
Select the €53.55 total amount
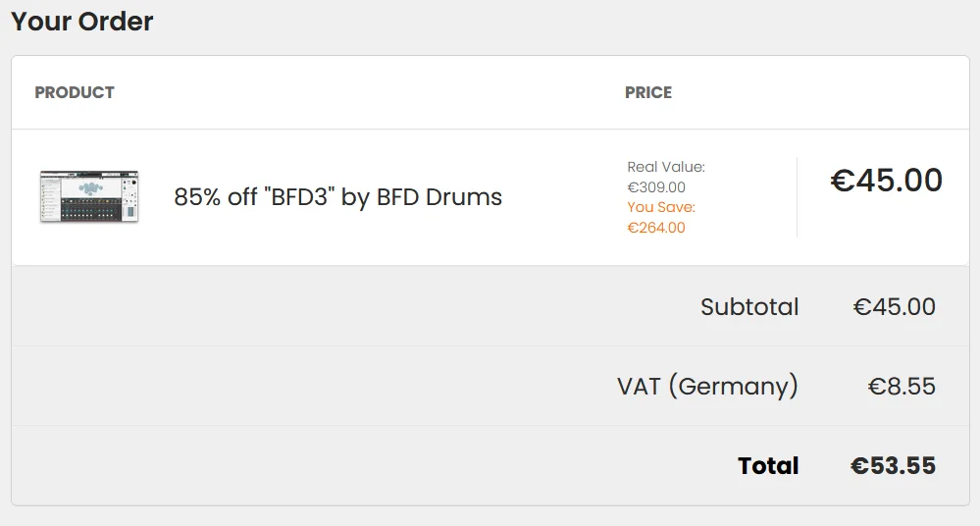click(x=893, y=465)
